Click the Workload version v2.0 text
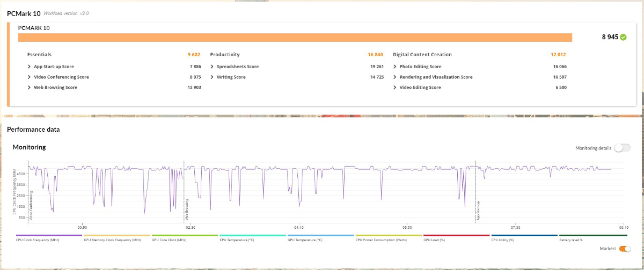Image resolution: width=644 pixels, height=270 pixels. (66, 13)
